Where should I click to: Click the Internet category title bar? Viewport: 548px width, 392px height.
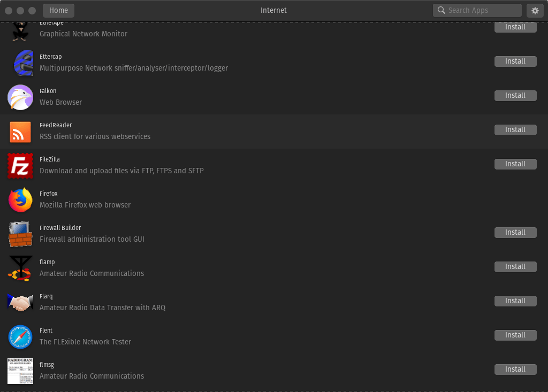tap(273, 10)
